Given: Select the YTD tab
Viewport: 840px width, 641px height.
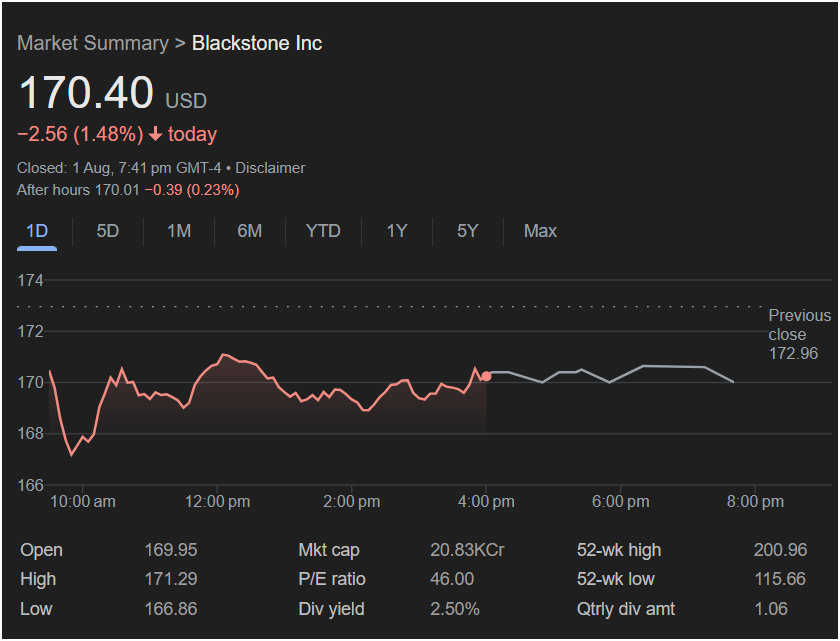Looking at the screenshot, I should tap(323, 231).
